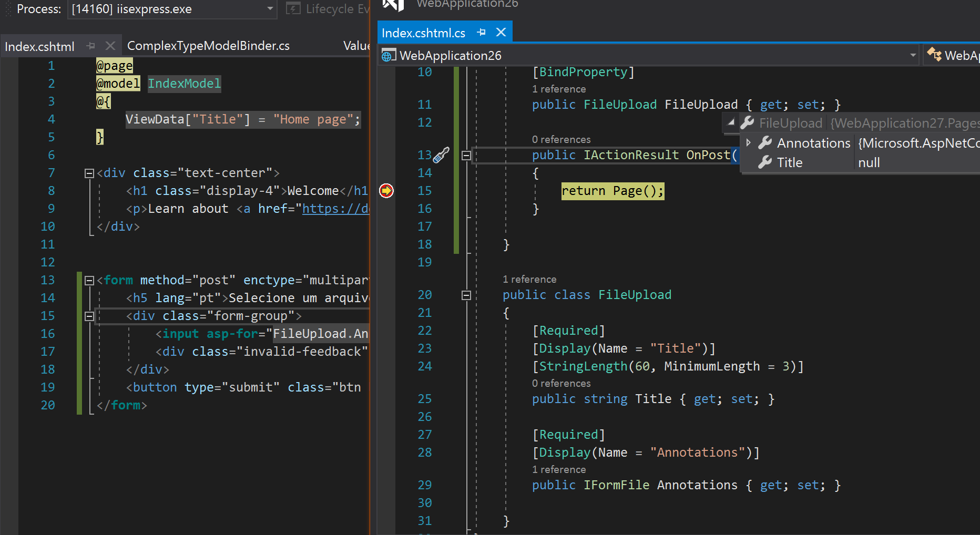Click the globe icon next to WebApplication26 navigation bar
Screen dimensions: 980x535
point(388,55)
